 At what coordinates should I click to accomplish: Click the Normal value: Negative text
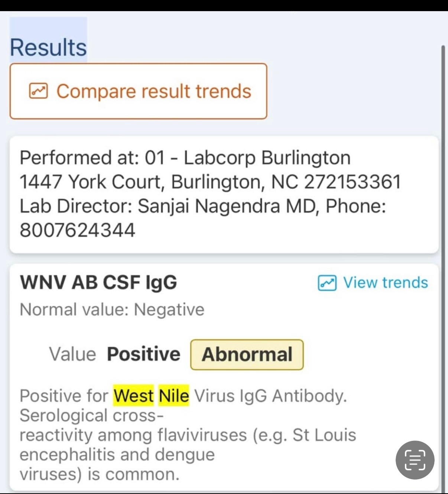click(x=112, y=309)
